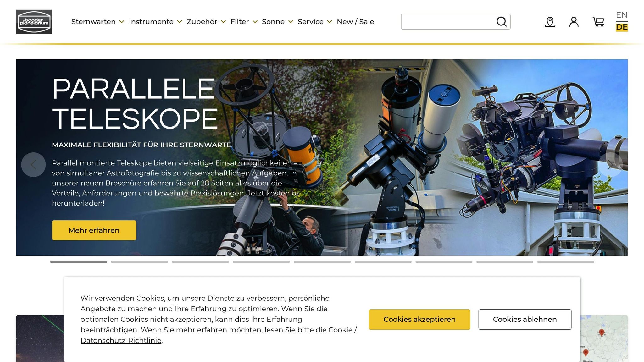Click the Mehr erfahren button
Viewport: 644px width, 362px height.
94,230
